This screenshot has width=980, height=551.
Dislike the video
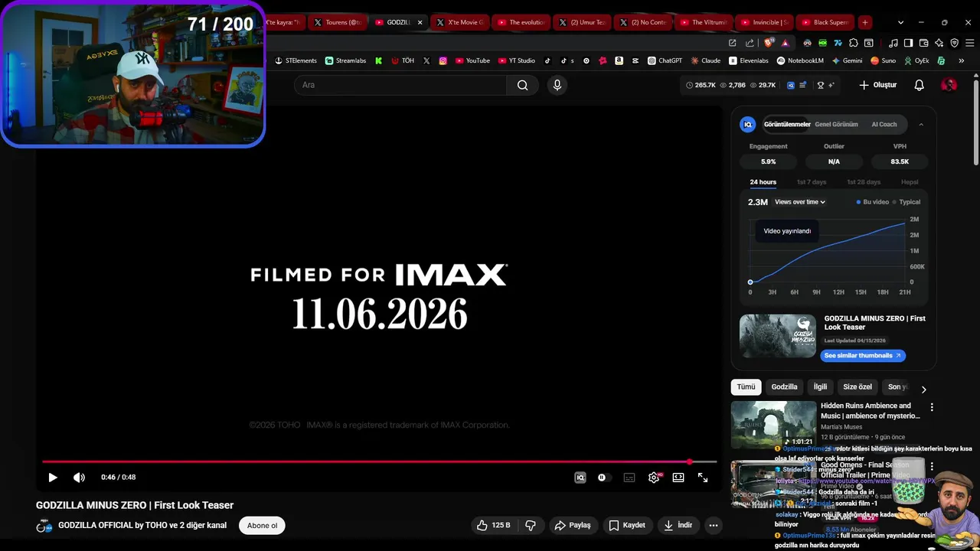click(x=531, y=525)
